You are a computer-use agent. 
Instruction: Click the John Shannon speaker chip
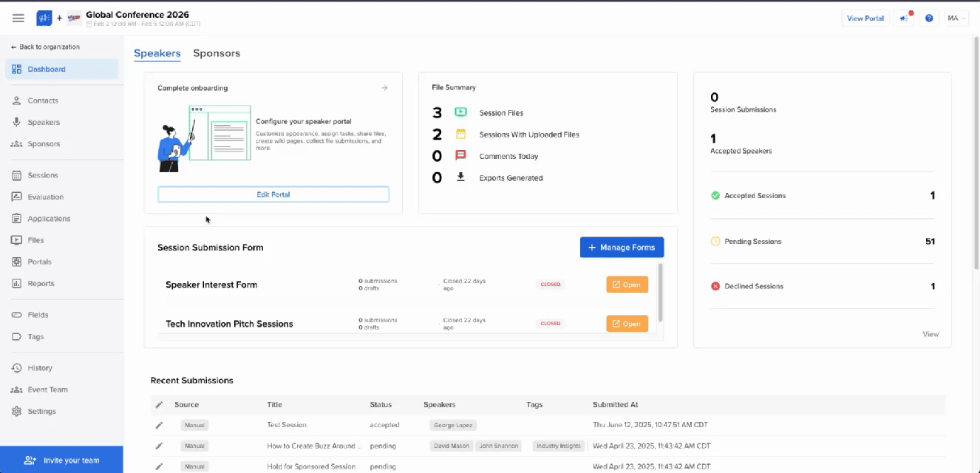[x=497, y=446]
